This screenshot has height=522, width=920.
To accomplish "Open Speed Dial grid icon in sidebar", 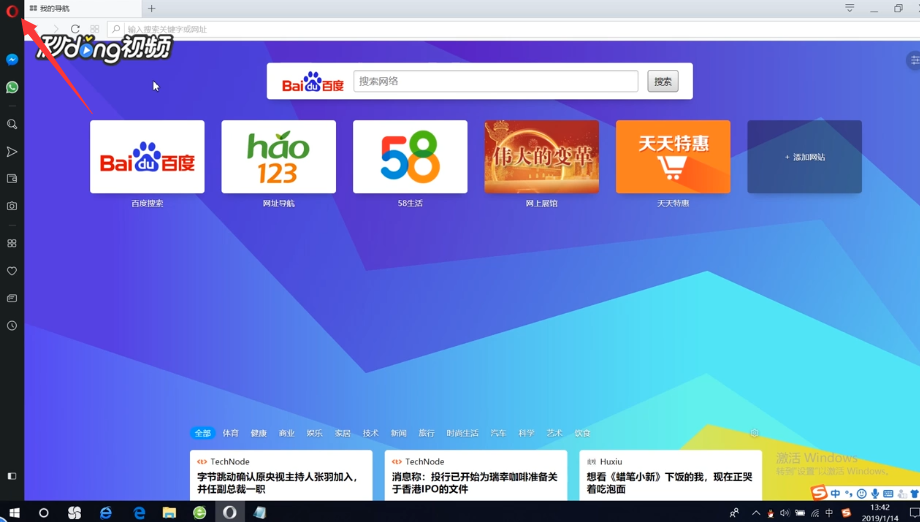I will tap(12, 243).
